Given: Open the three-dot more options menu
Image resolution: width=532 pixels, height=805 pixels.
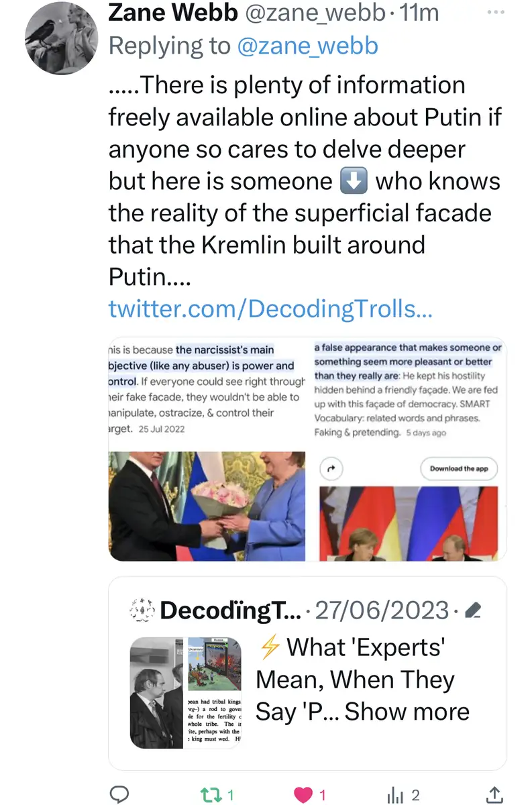Looking at the screenshot, I should (x=495, y=13).
